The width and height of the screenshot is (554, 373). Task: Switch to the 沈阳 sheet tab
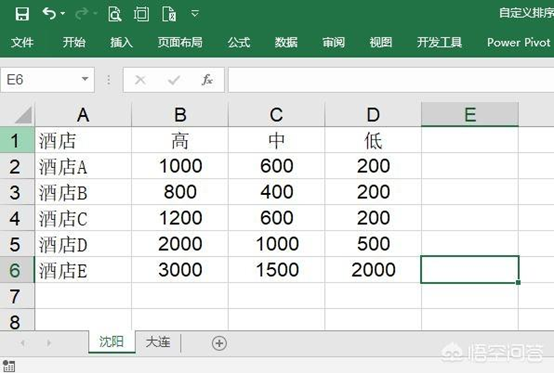pyautogui.click(x=112, y=342)
